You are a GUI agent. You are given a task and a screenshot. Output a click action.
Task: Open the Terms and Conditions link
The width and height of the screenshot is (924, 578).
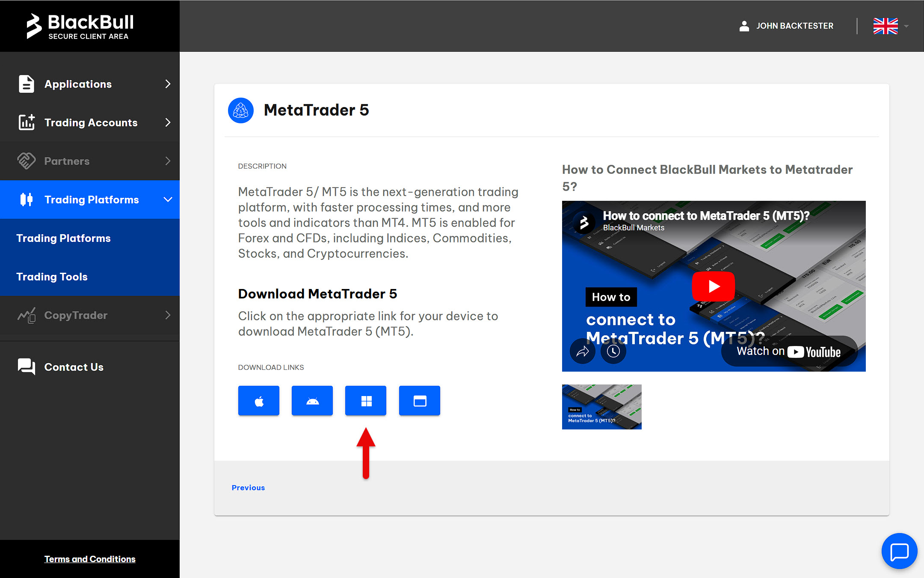[x=90, y=559]
